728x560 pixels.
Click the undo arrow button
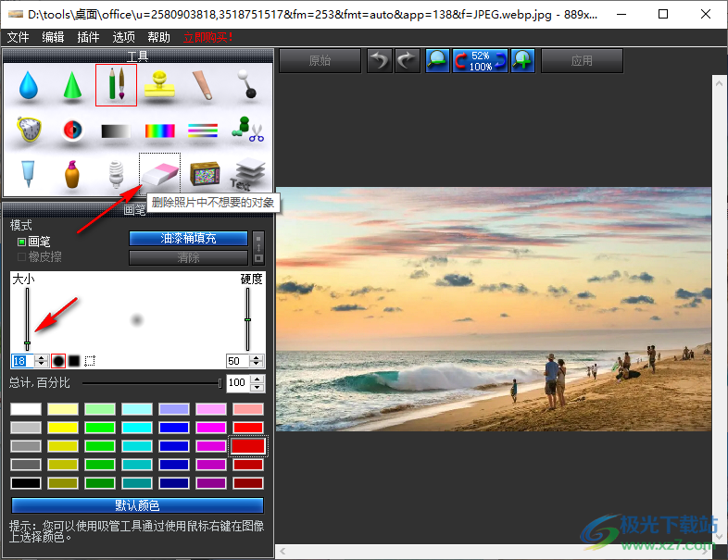pyautogui.click(x=380, y=61)
